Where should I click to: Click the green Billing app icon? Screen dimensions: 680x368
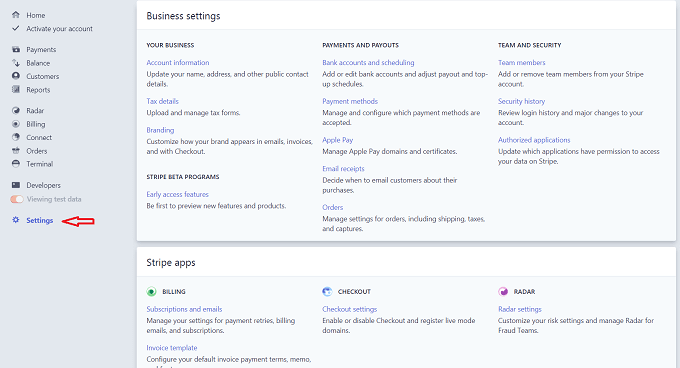point(151,292)
